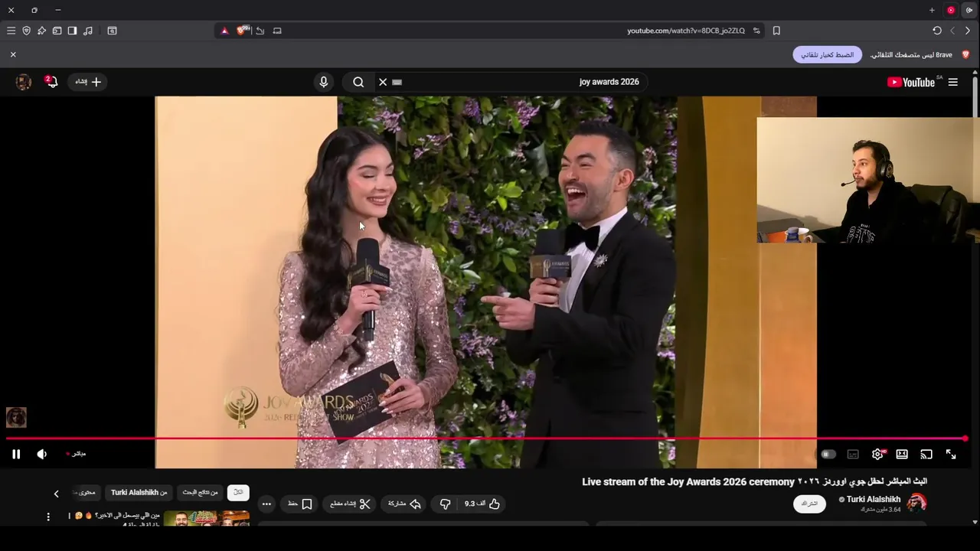Viewport: 980px width, 551px height.
Task: Click the YouTube search magnifier button
Action: (358, 82)
